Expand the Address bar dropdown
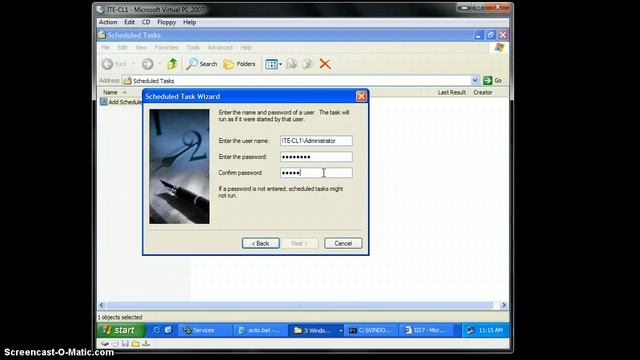Image resolution: width=640 pixels, height=360 pixels. 475,80
